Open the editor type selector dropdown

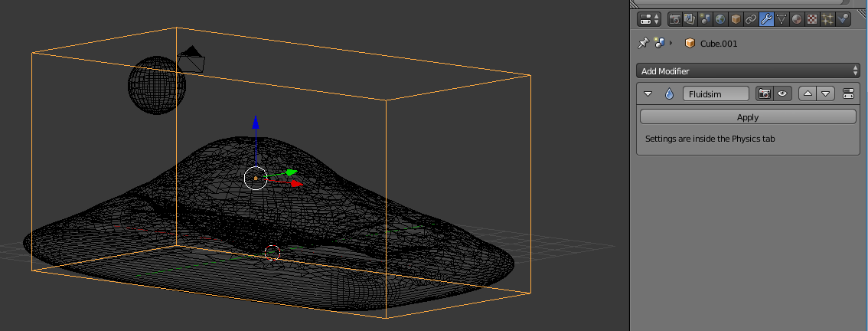649,18
